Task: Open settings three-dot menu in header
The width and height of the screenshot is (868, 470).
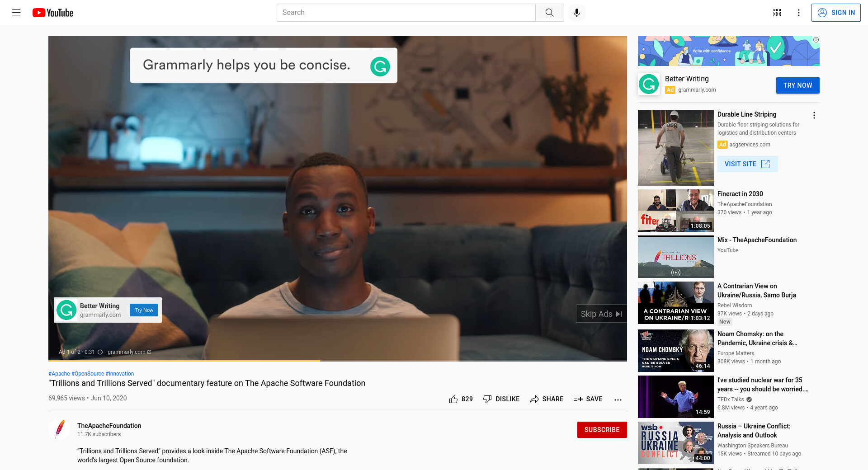Action: (799, 13)
